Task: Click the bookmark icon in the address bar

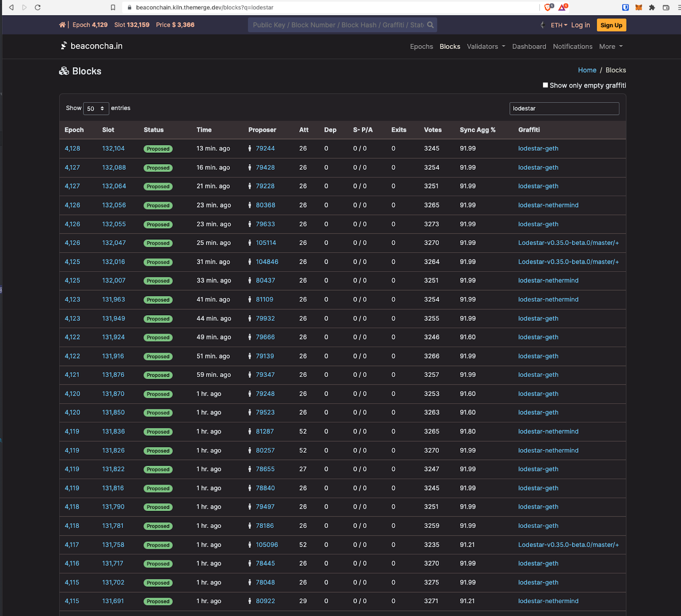Action: pyautogui.click(x=113, y=7)
